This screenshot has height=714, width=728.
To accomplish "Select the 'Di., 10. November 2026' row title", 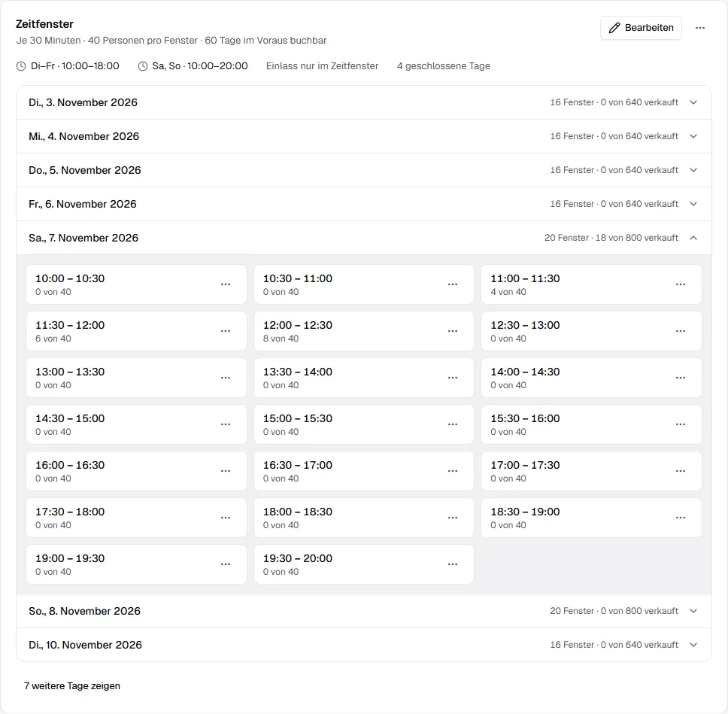I will coord(86,645).
